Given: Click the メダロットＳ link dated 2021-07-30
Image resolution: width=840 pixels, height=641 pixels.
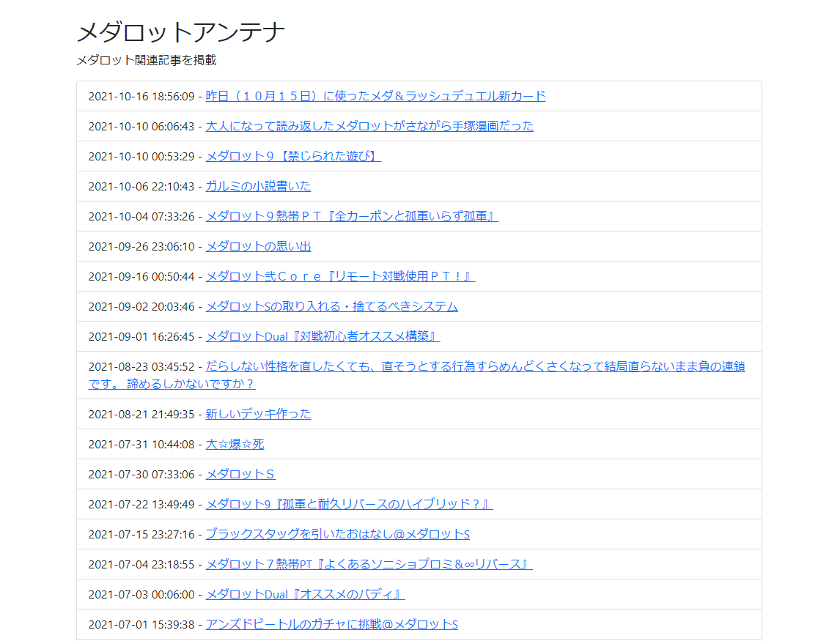Looking at the screenshot, I should click(240, 474).
